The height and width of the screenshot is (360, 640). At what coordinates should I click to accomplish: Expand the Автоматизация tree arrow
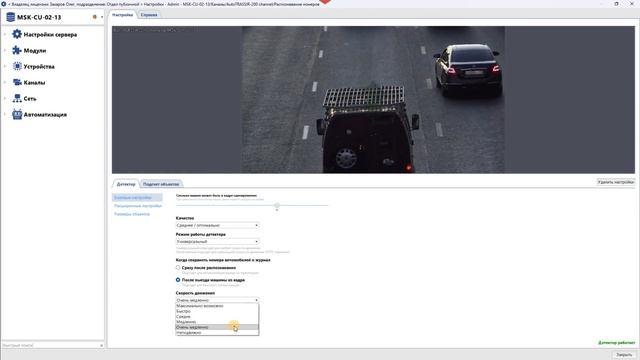click(x=5, y=114)
